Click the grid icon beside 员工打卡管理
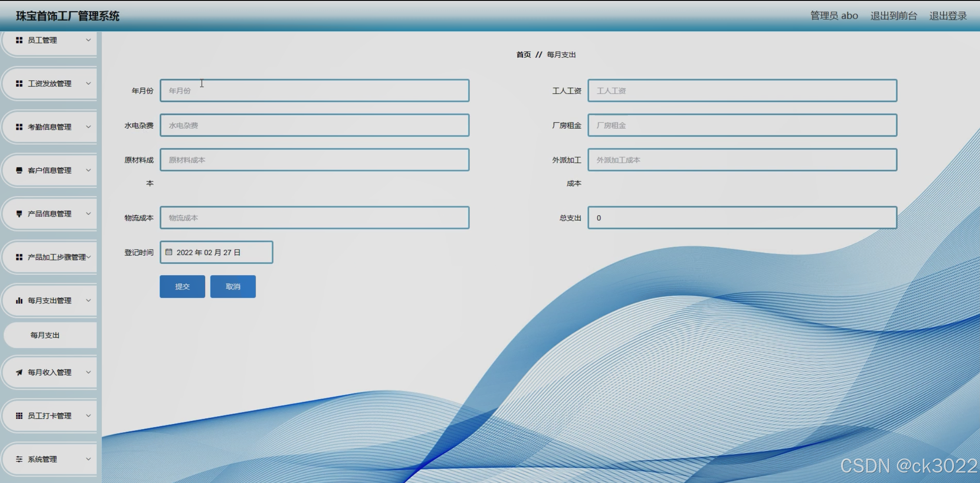980x483 pixels. (19, 416)
